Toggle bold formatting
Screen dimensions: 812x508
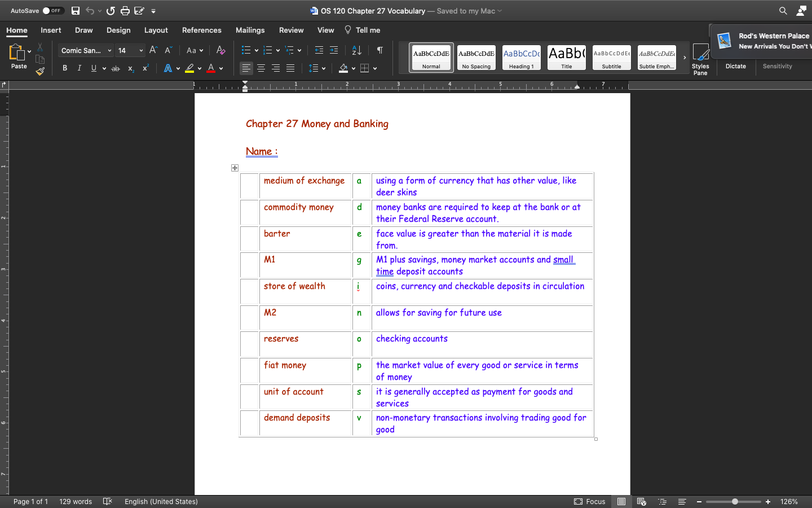(x=65, y=68)
